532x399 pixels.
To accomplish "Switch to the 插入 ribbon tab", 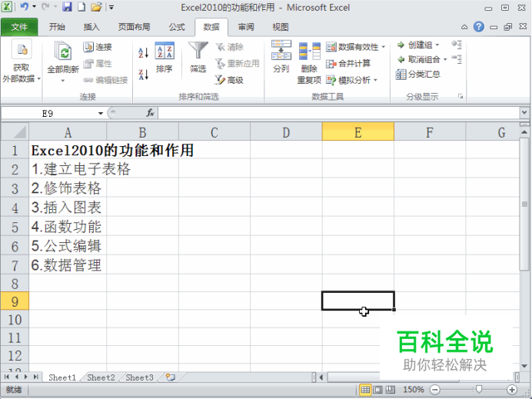I will click(x=91, y=27).
